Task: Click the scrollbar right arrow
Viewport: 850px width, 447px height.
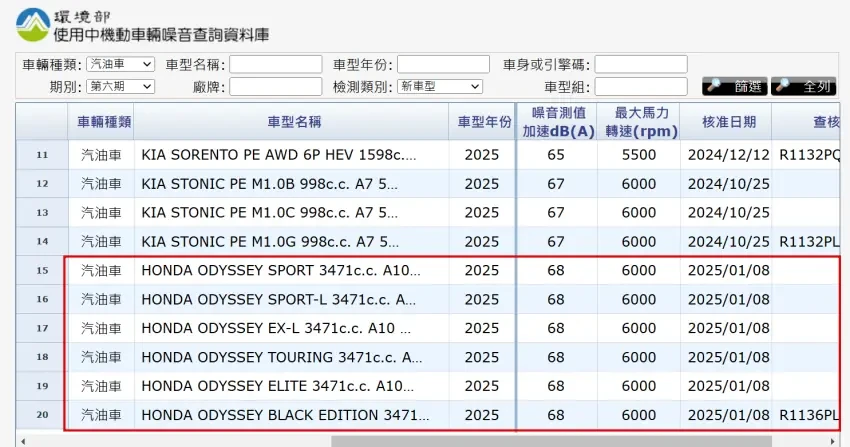Action: click(832, 441)
